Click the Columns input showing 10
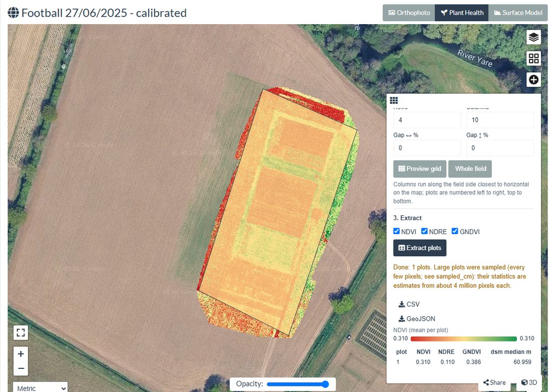Image resolution: width=555 pixels, height=392 pixels. [500, 120]
